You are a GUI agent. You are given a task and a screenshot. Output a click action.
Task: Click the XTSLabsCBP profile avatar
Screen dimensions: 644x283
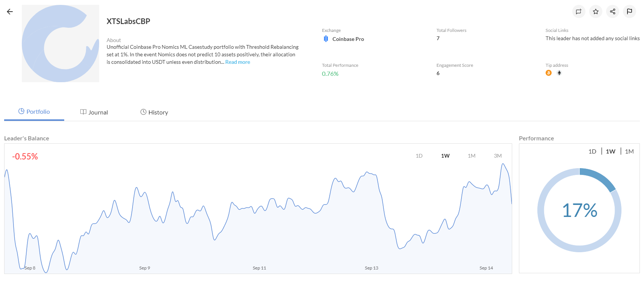coord(60,44)
